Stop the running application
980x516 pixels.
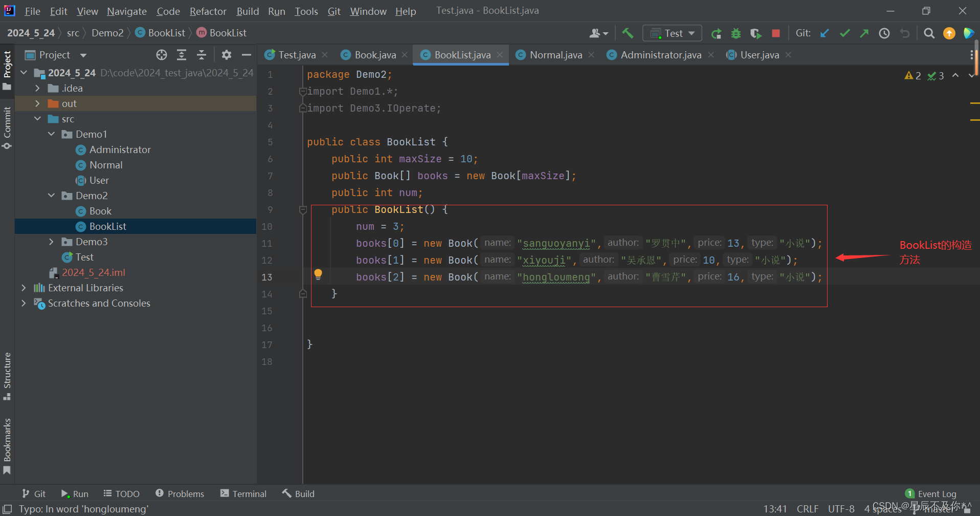(x=775, y=33)
